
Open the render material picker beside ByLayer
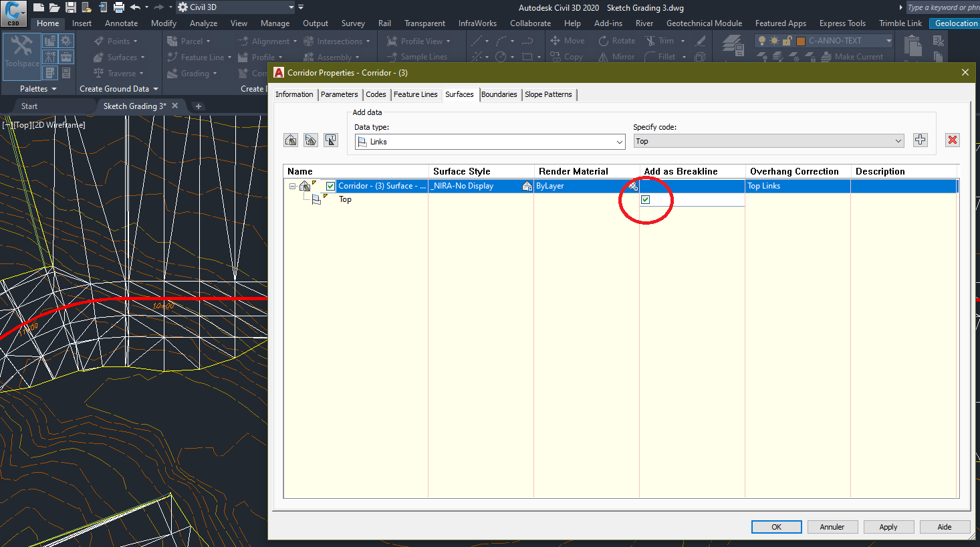pos(633,185)
